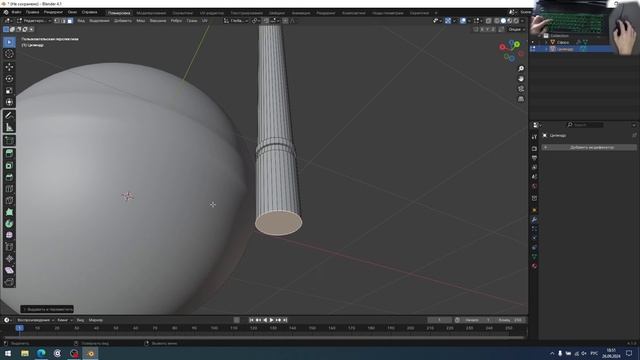Select the Extrude Region tool

(9, 153)
